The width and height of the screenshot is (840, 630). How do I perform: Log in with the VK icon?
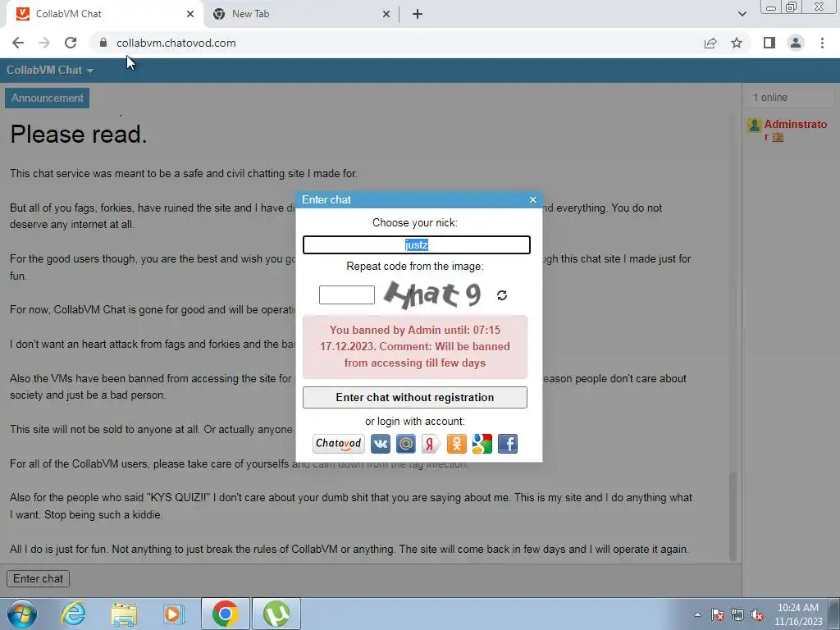coord(381,444)
